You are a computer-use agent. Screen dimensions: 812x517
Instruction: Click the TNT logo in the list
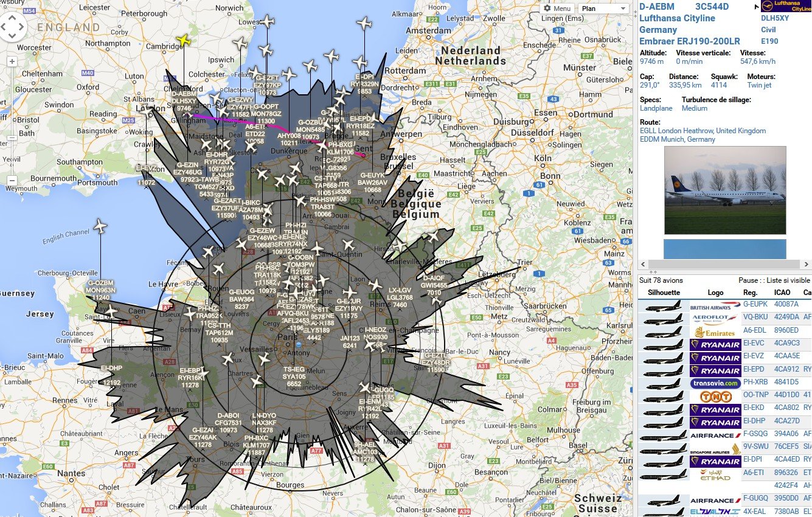point(715,397)
